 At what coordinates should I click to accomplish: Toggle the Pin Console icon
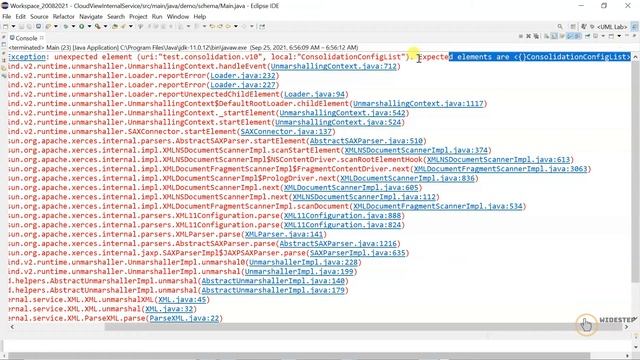587,36
